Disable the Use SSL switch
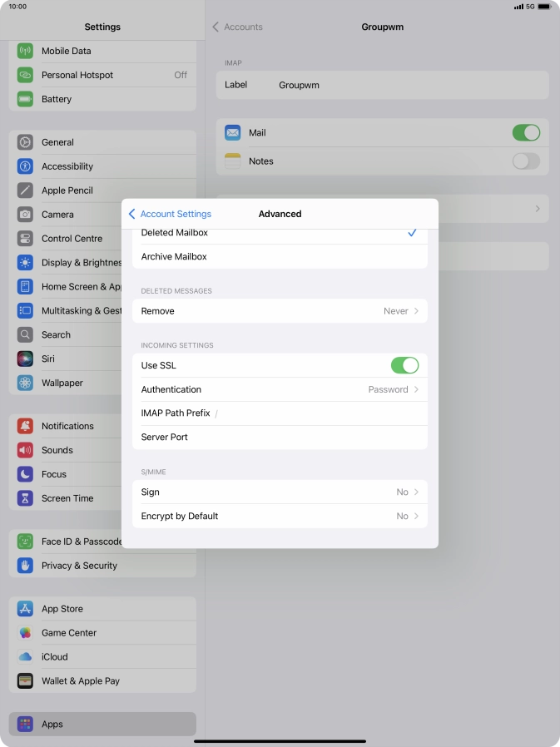The height and width of the screenshot is (747, 560). pyautogui.click(x=404, y=365)
